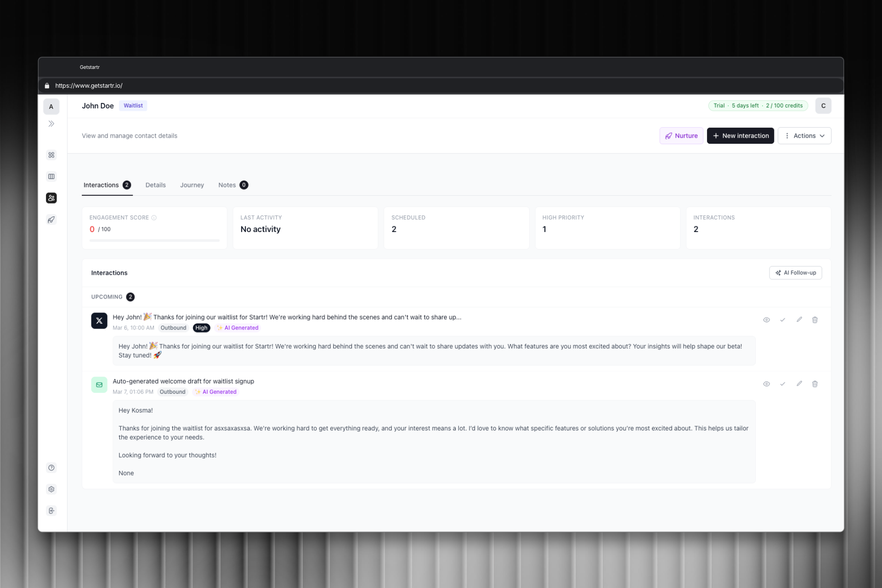The width and height of the screenshot is (882, 588).
Task: Switch to the Journey tab
Action: click(x=192, y=185)
